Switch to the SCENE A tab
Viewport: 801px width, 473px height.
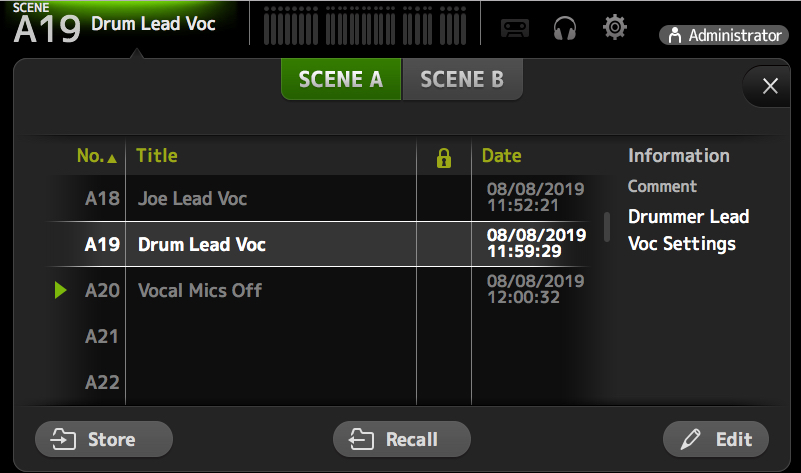(x=340, y=80)
